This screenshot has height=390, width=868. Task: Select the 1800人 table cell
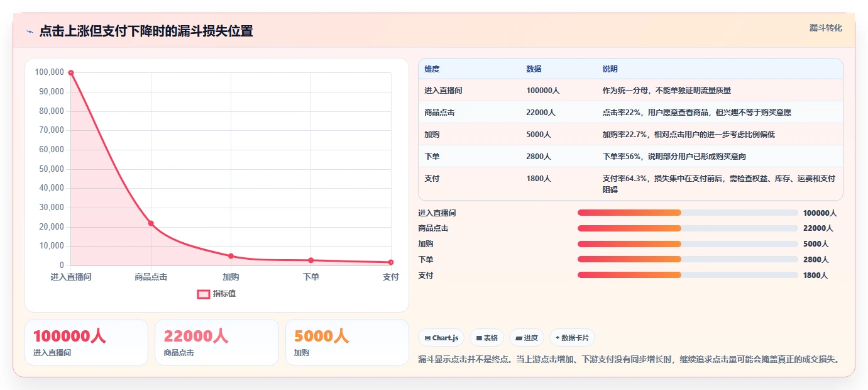coord(558,184)
